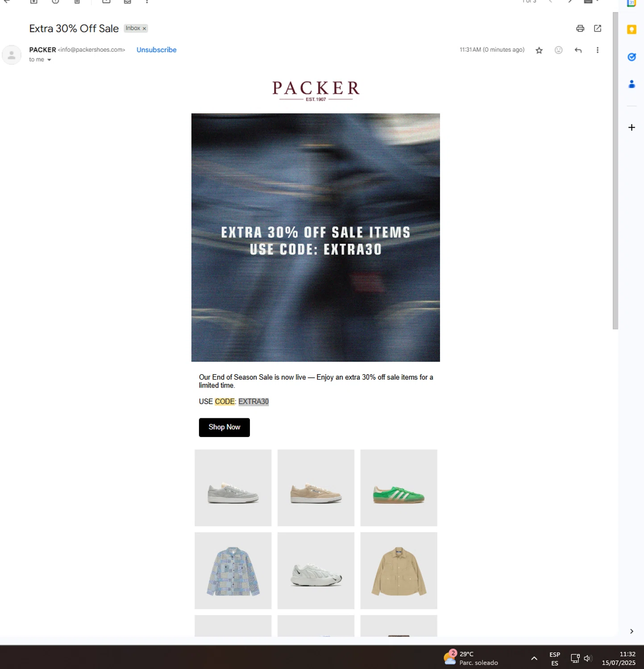Hide the side panel with the chevron
The image size is (644, 669).
632,631
